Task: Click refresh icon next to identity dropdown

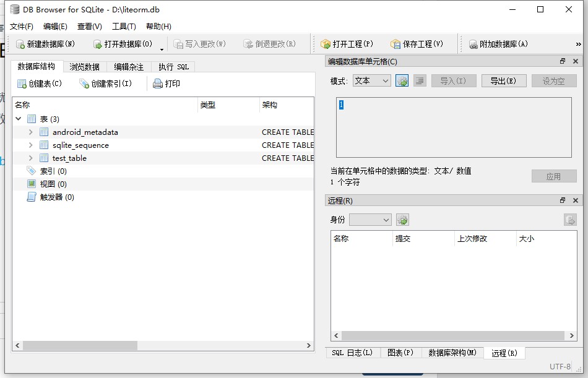Action: click(x=402, y=220)
